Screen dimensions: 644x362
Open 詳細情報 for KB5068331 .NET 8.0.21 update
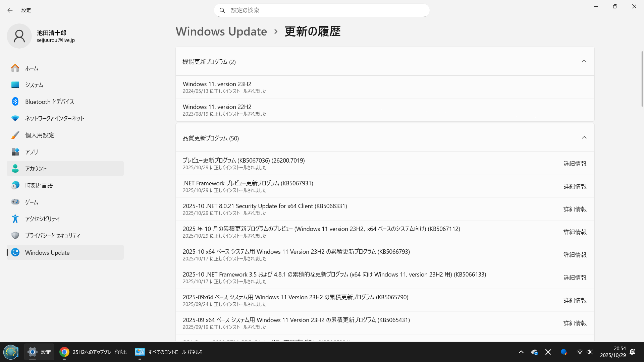(575, 209)
